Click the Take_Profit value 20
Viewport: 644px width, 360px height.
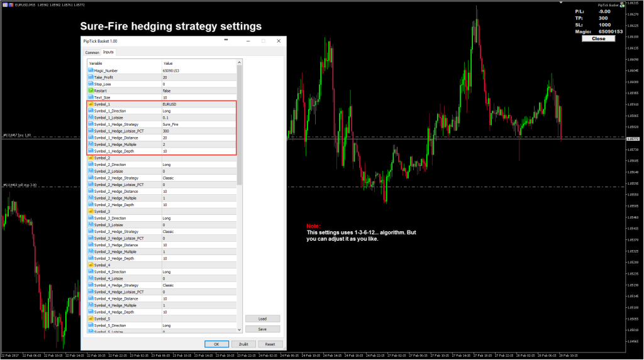(x=165, y=77)
